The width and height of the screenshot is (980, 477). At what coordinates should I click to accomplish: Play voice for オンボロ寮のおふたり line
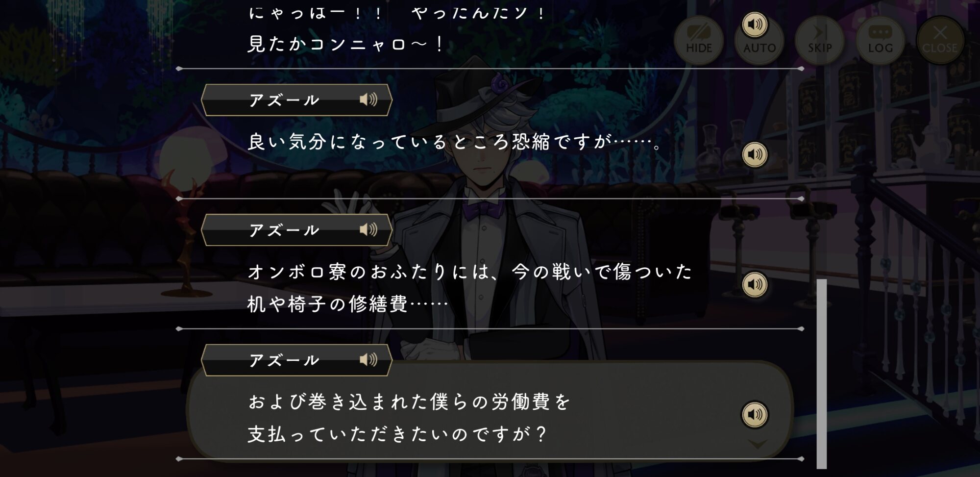click(755, 284)
